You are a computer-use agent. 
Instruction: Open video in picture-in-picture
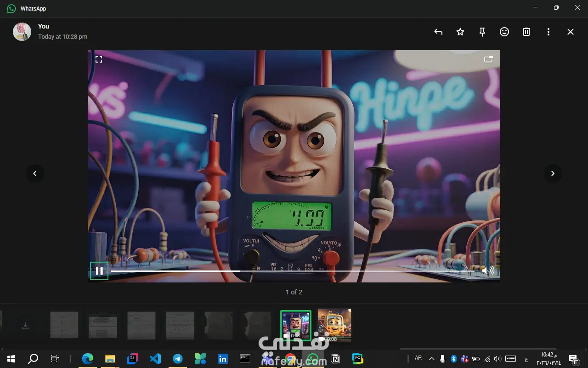coord(489,59)
